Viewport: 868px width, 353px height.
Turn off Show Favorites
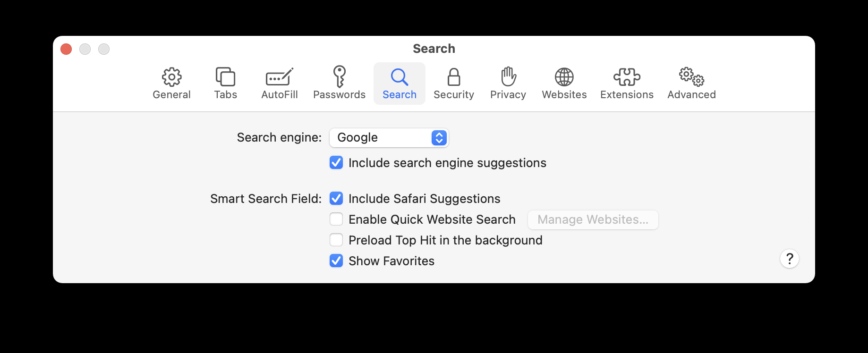point(336,261)
